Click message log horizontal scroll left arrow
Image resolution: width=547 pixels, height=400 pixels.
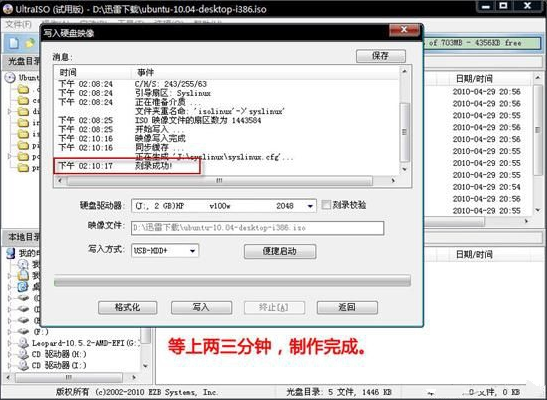[x=60, y=181]
